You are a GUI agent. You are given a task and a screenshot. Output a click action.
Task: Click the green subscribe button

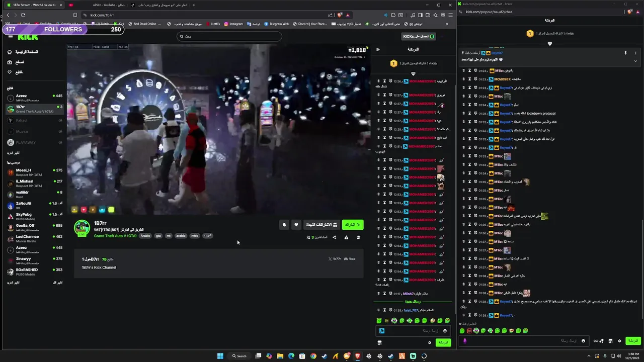point(352,225)
